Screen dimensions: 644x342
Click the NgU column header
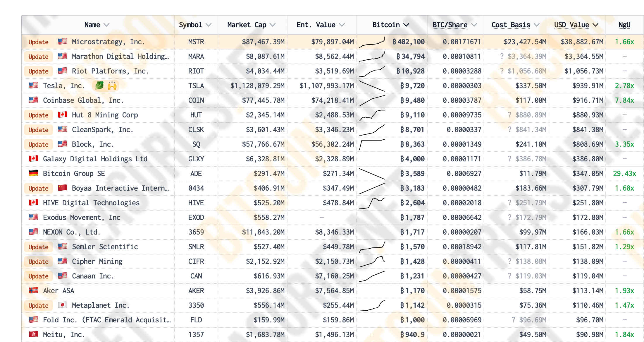[624, 25]
